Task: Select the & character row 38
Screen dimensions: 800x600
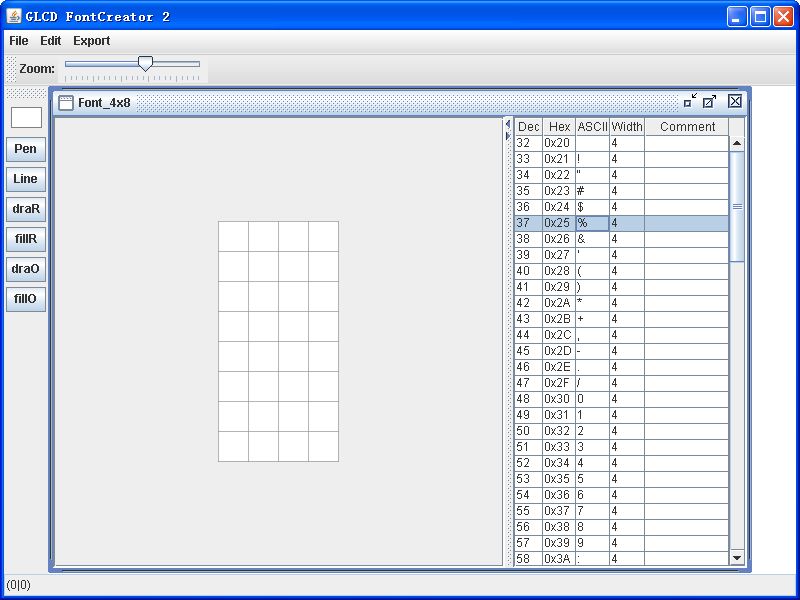Action: click(x=621, y=239)
